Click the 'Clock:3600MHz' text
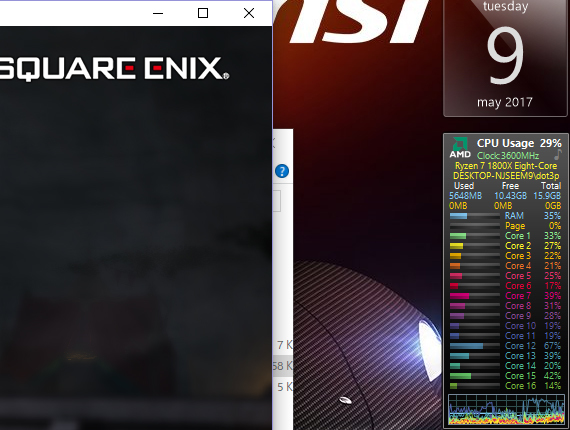The image size is (570, 430). coord(508,156)
